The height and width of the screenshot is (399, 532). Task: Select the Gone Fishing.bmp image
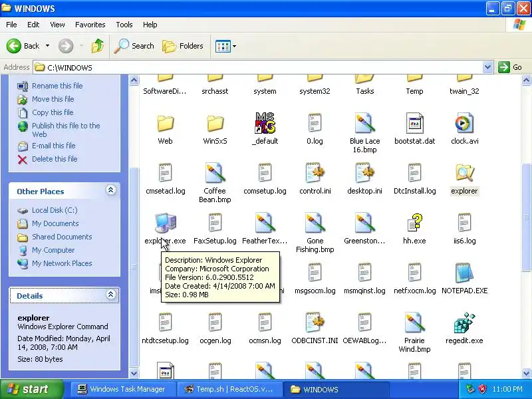click(x=315, y=223)
